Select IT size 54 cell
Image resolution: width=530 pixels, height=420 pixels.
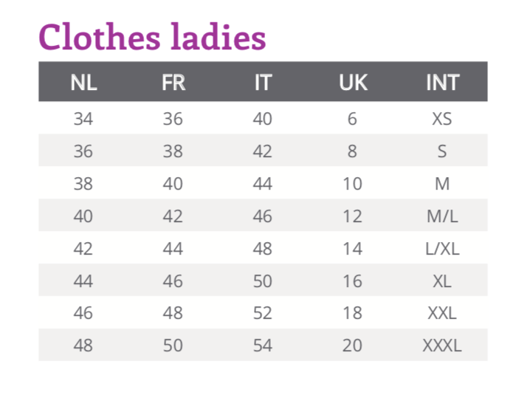click(x=263, y=345)
